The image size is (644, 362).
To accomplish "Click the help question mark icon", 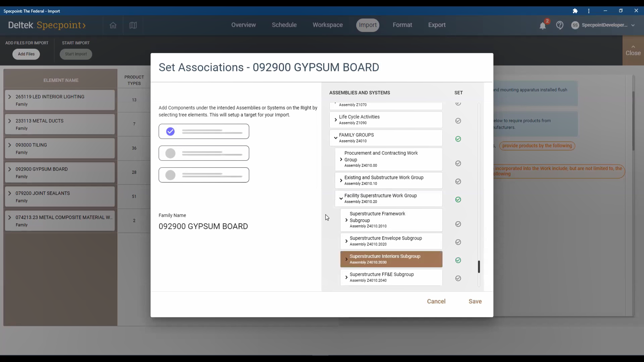I will (559, 25).
